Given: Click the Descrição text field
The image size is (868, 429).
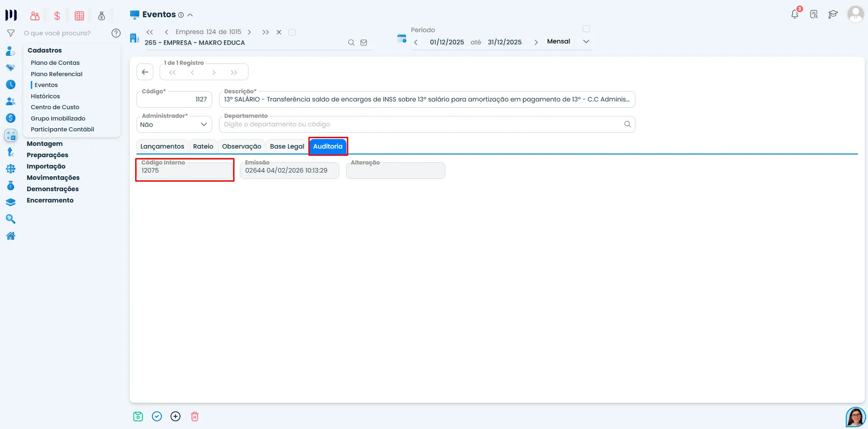Looking at the screenshot, I should [x=427, y=99].
